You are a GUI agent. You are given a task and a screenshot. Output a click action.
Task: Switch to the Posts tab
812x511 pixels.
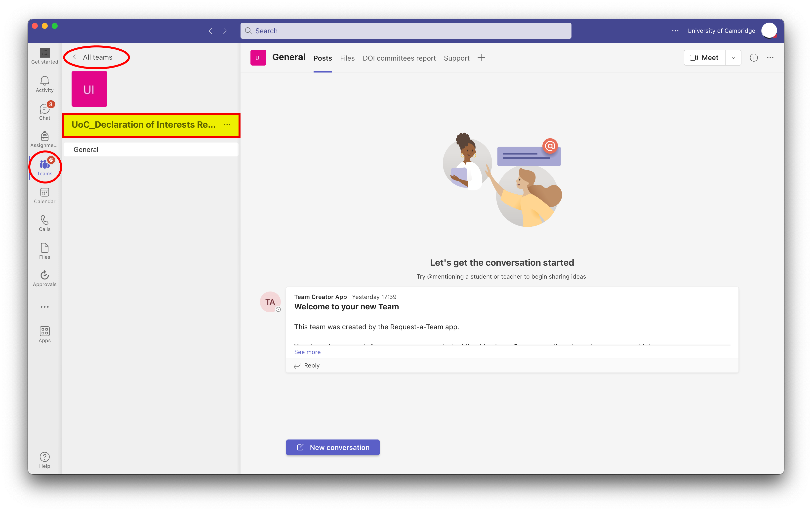[323, 58]
